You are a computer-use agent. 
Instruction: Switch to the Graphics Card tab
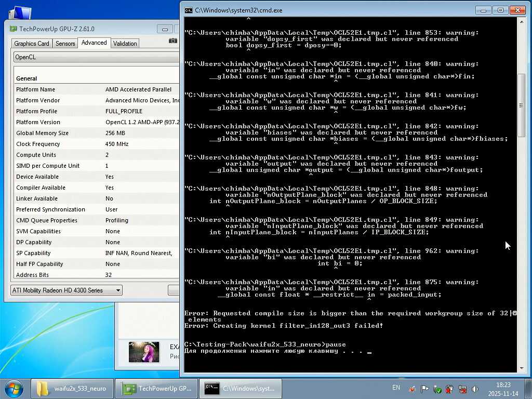coord(32,44)
